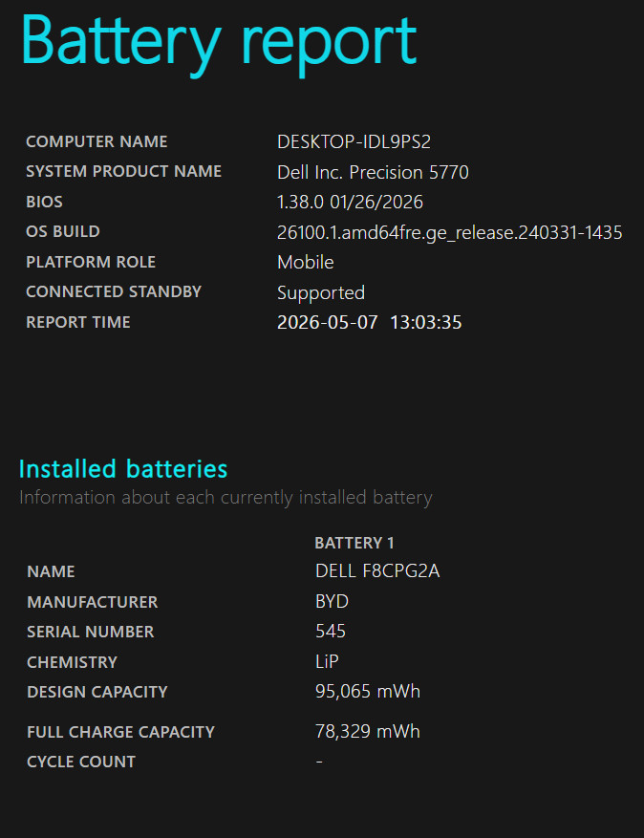Click the CHEMISTRY row label

[x=73, y=663]
